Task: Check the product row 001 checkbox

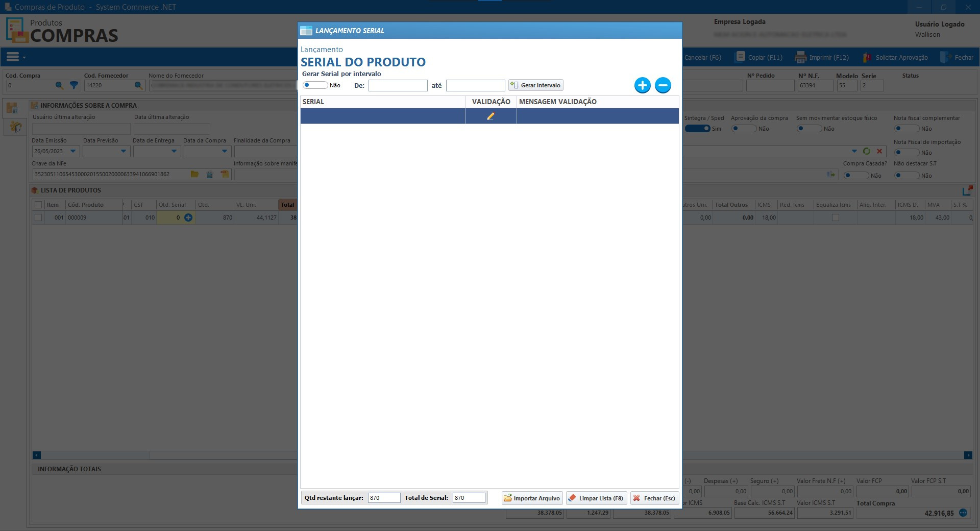Action: point(38,218)
